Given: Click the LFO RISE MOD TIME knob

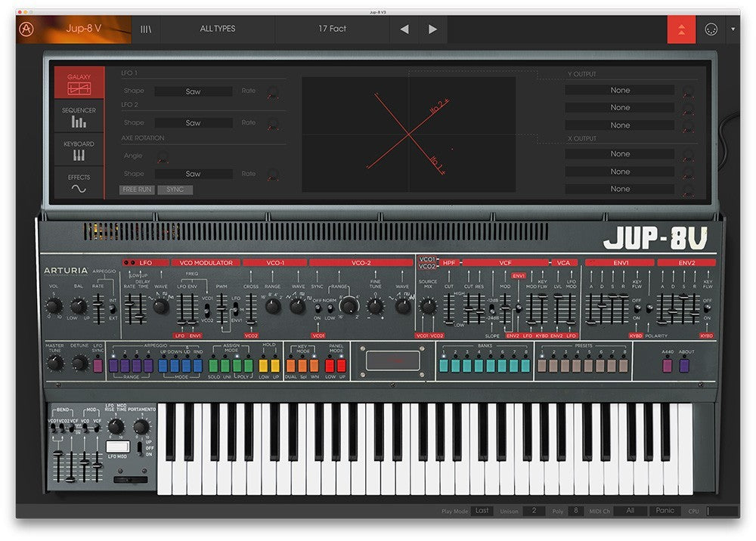Looking at the screenshot, I should [x=116, y=427].
